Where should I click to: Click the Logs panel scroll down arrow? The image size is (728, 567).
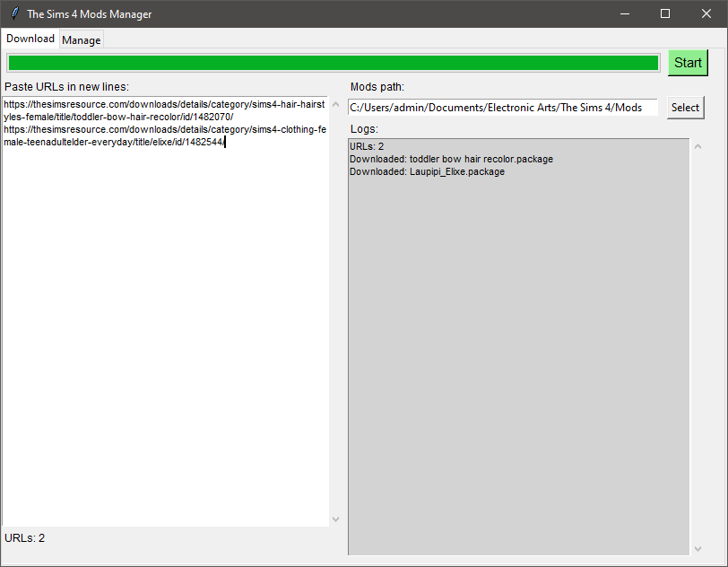(698, 549)
